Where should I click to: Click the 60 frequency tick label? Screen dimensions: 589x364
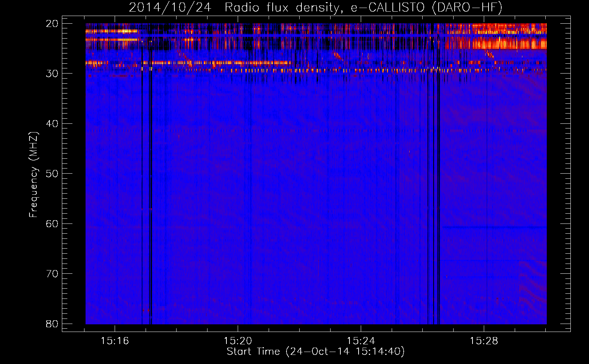[x=52, y=223]
